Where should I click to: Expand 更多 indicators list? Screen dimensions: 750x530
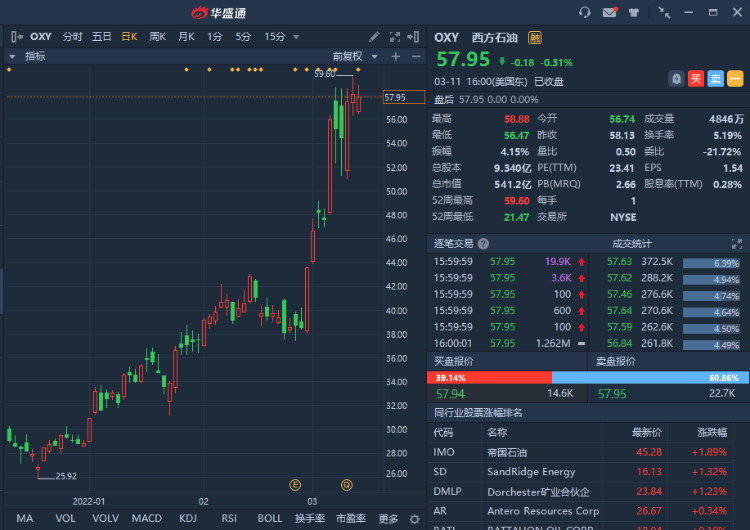[388, 518]
